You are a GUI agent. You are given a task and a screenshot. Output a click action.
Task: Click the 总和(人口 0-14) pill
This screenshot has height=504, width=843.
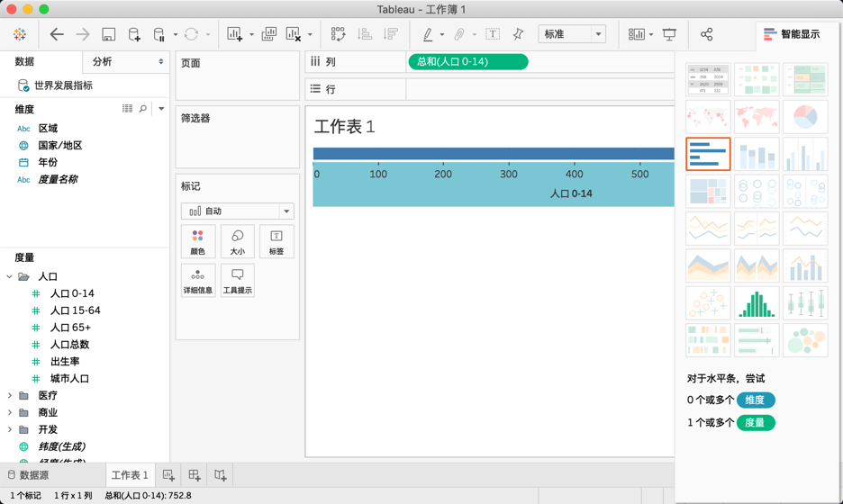[x=467, y=62]
